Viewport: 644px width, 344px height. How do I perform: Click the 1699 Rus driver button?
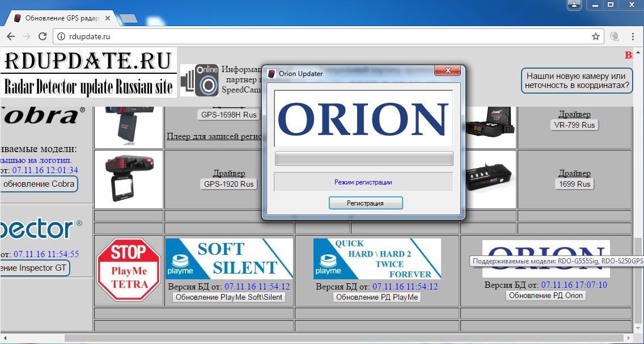[x=575, y=184]
